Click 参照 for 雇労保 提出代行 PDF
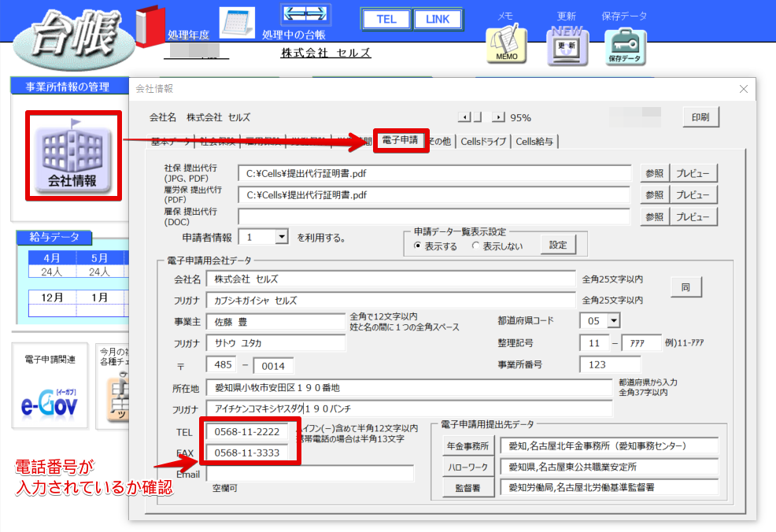The width and height of the screenshot is (776, 532). [654, 195]
